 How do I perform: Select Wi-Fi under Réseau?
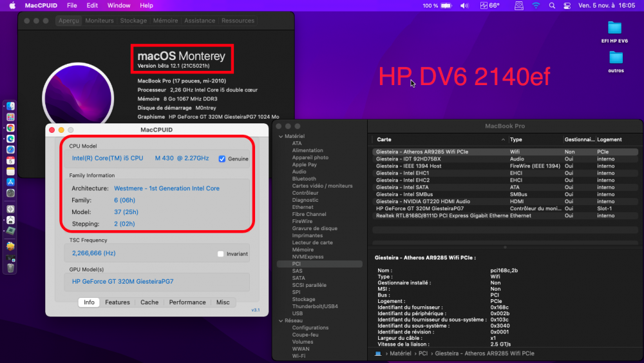click(x=299, y=356)
